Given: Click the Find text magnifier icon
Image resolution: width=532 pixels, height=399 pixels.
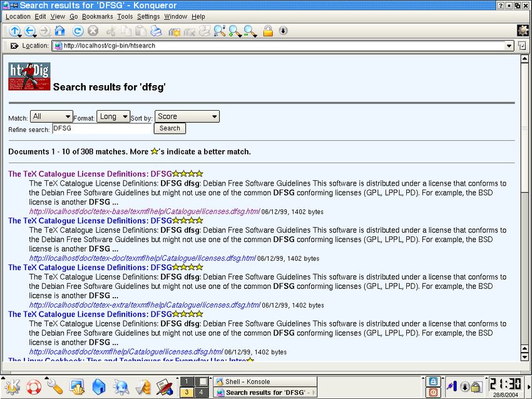Looking at the screenshot, I should pyautogui.click(x=219, y=31).
